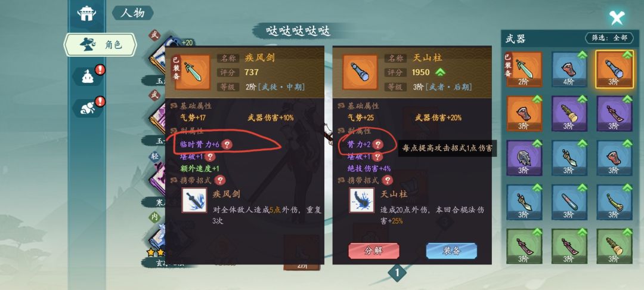This screenshot has height=290, width=644.
Task: Click page indicator diamond numbered 1
Action: tap(397, 272)
